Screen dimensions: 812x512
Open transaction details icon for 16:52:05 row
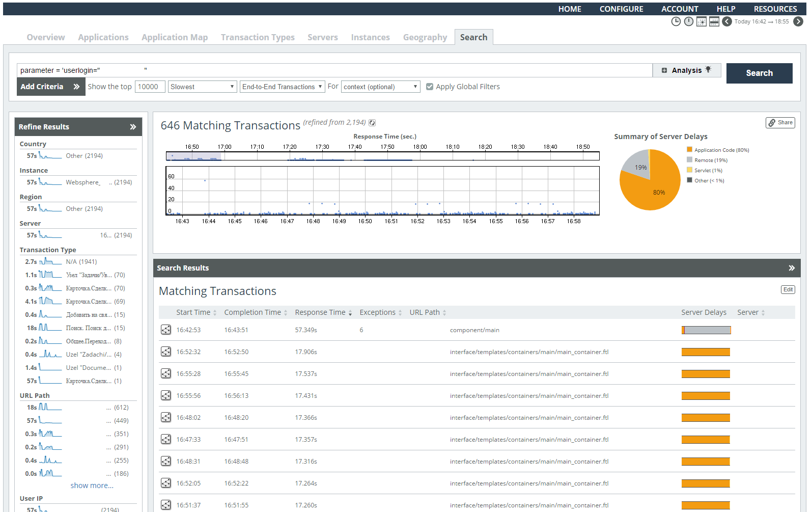click(x=166, y=483)
